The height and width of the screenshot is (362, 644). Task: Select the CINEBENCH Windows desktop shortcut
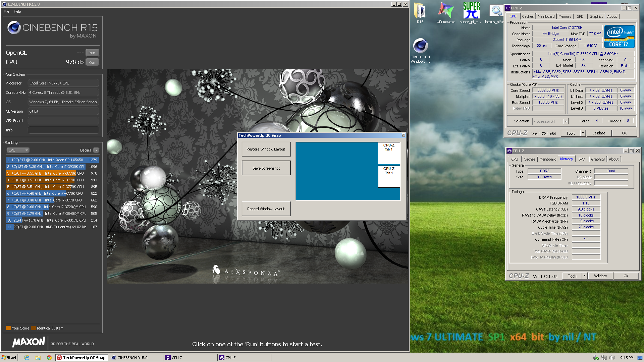point(420,50)
